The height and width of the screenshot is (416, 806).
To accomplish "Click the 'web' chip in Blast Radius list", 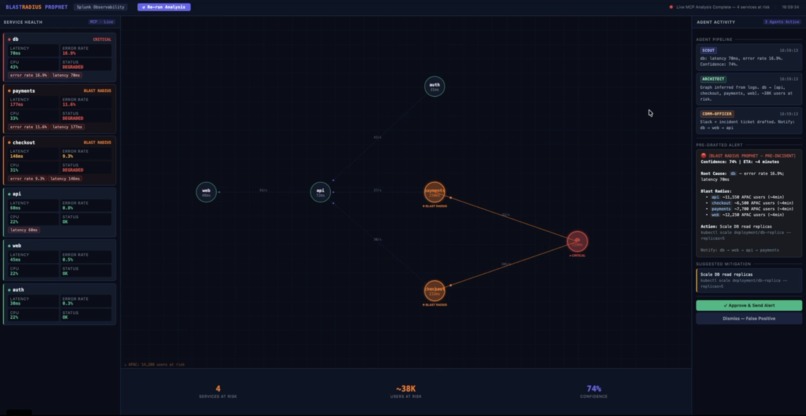I will pyautogui.click(x=715, y=215).
